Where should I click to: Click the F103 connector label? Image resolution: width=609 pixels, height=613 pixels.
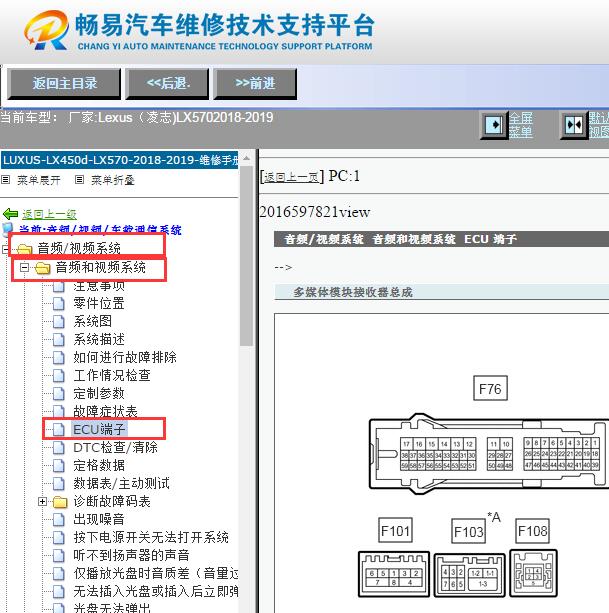tap(468, 531)
